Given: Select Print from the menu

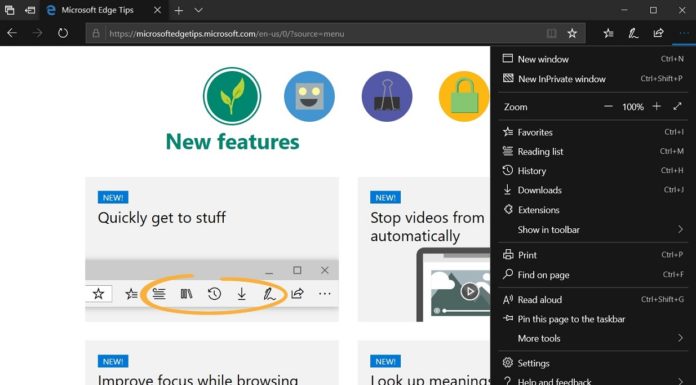Looking at the screenshot, I should point(593,255).
